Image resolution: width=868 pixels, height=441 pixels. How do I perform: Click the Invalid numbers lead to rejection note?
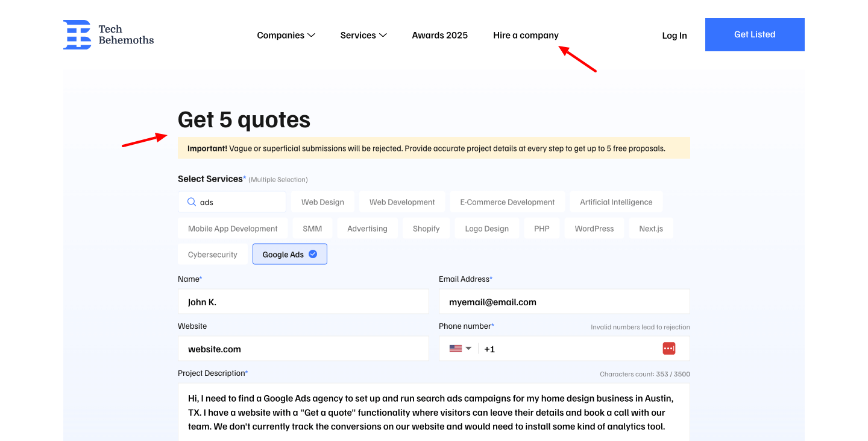click(640, 327)
